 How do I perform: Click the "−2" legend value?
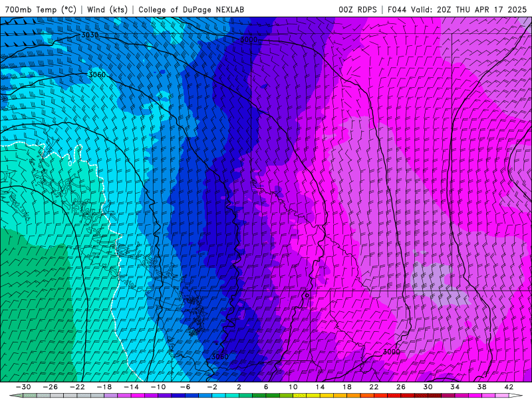click(x=212, y=387)
